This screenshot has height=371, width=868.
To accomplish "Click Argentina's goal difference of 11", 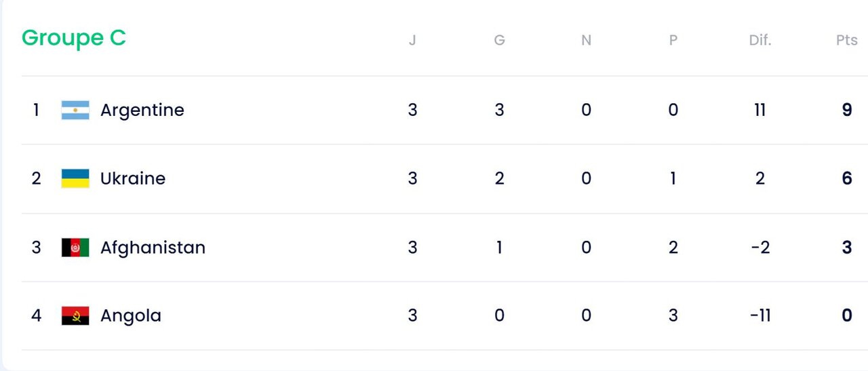I will point(759,110).
